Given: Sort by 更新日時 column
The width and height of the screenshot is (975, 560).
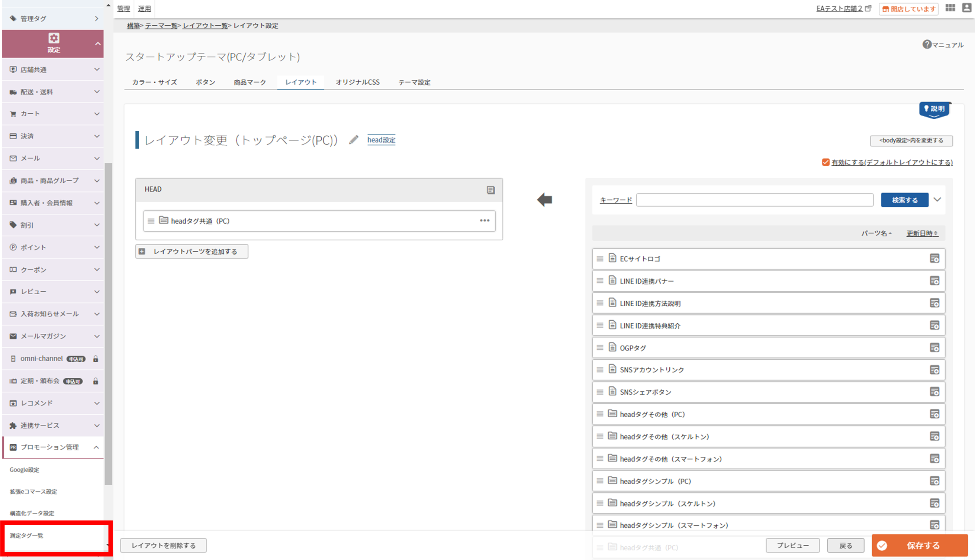Looking at the screenshot, I should point(922,233).
